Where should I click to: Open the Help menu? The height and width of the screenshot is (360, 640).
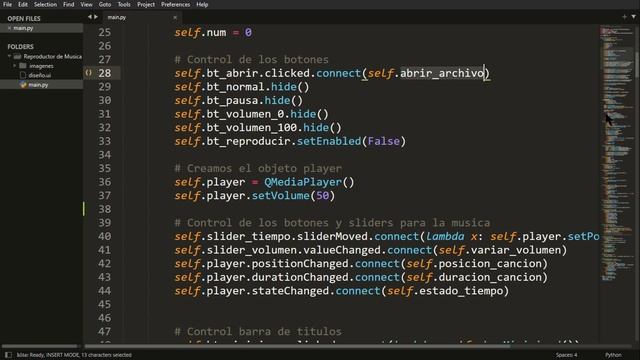pyautogui.click(x=202, y=4)
